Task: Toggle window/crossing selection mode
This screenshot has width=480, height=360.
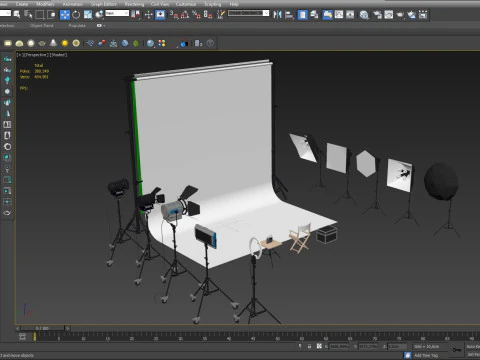Action: (51, 14)
